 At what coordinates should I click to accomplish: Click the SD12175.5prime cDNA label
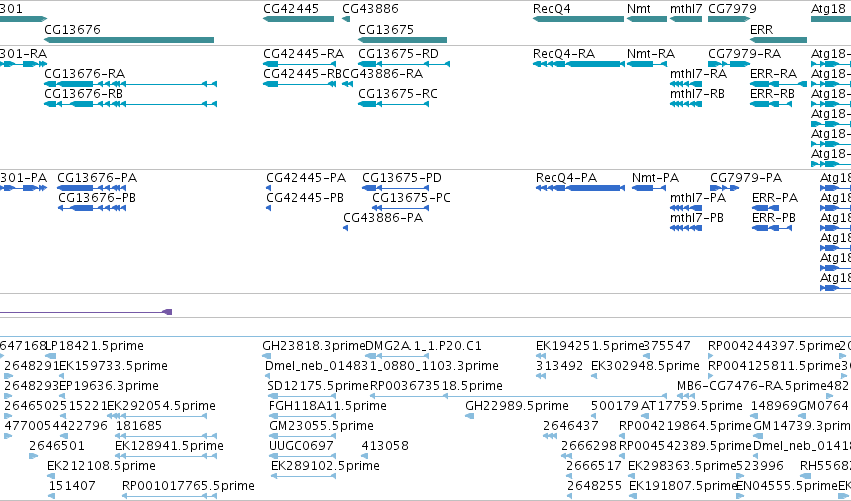point(318,386)
